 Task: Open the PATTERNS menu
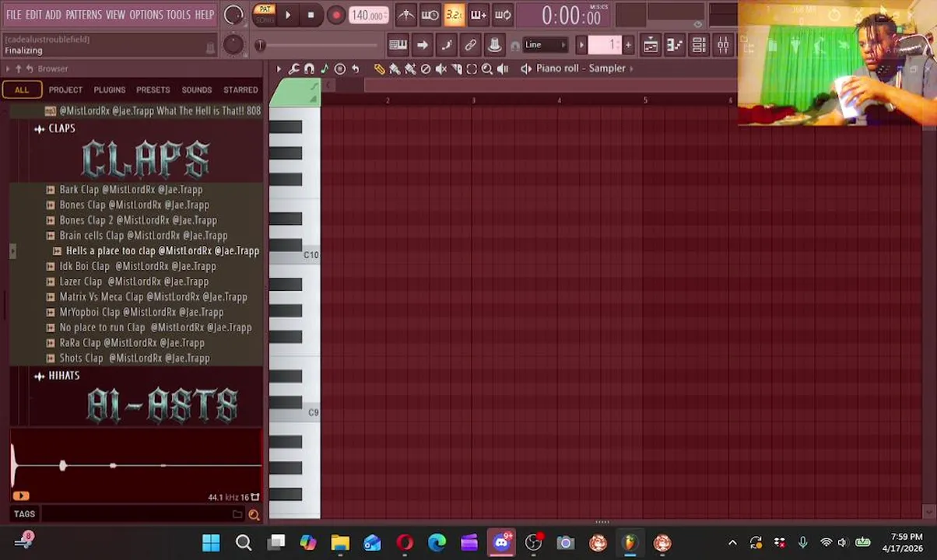pos(83,15)
